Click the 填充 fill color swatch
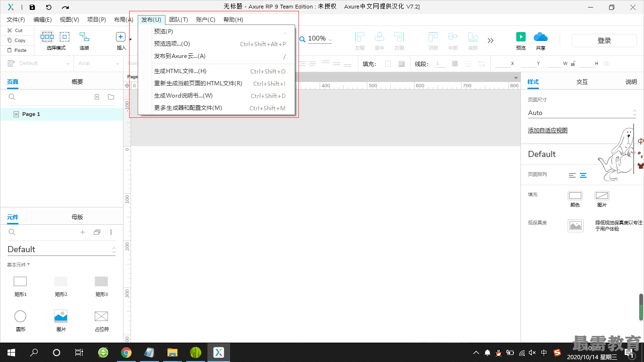Screen dimensions: 644x362 tap(388, 64)
